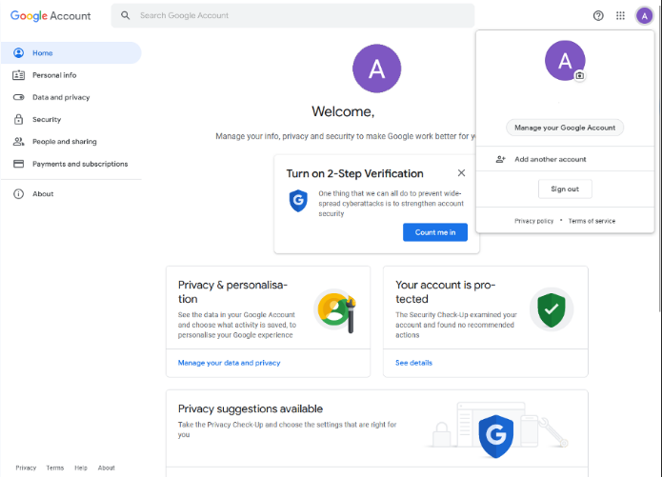The width and height of the screenshot is (662, 477).
Task: Click the Security lock icon in sidebar
Action: pyautogui.click(x=18, y=119)
